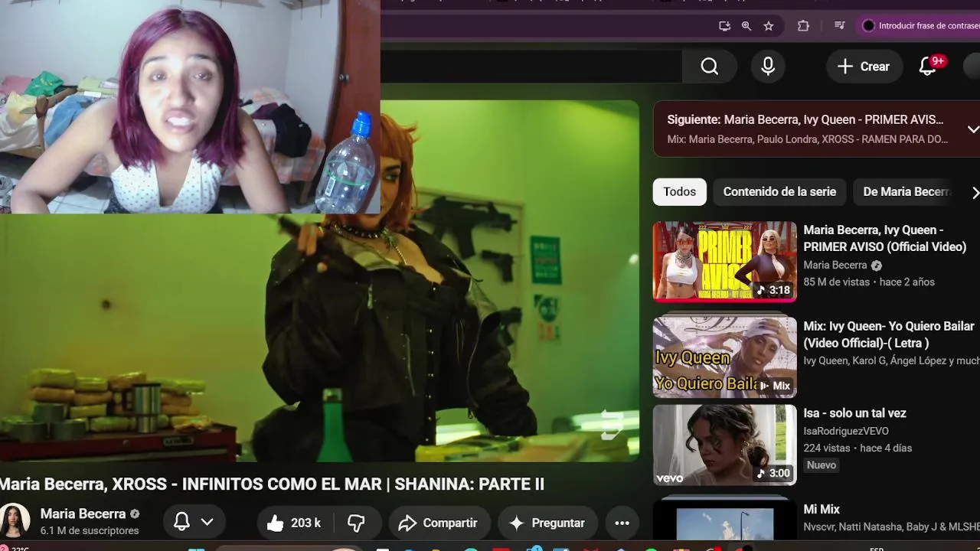The image size is (980, 551).
Task: Install this site as app icon
Action: coord(724,26)
